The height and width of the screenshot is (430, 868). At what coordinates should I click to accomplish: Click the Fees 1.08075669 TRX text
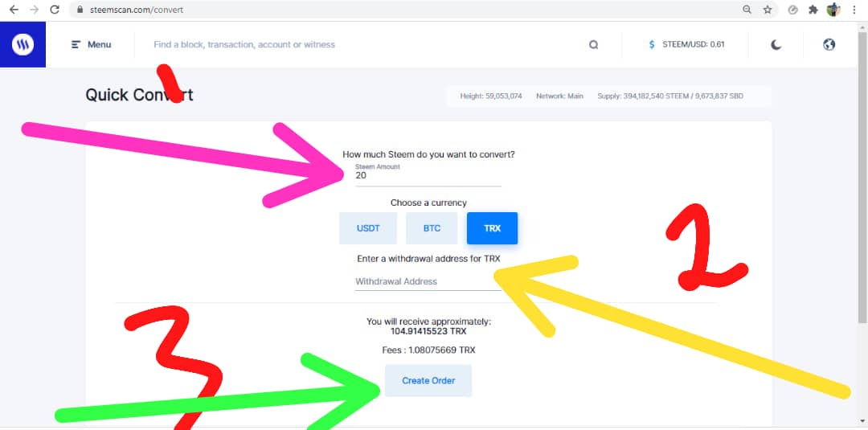428,350
